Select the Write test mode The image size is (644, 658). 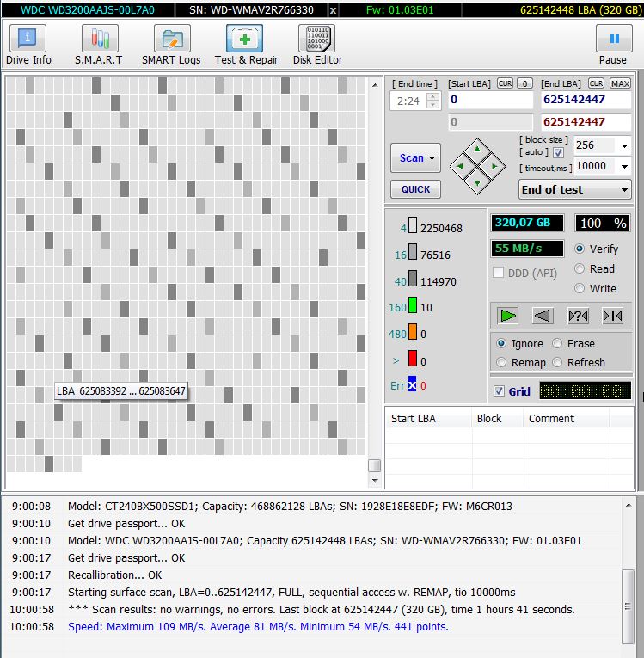[580, 288]
